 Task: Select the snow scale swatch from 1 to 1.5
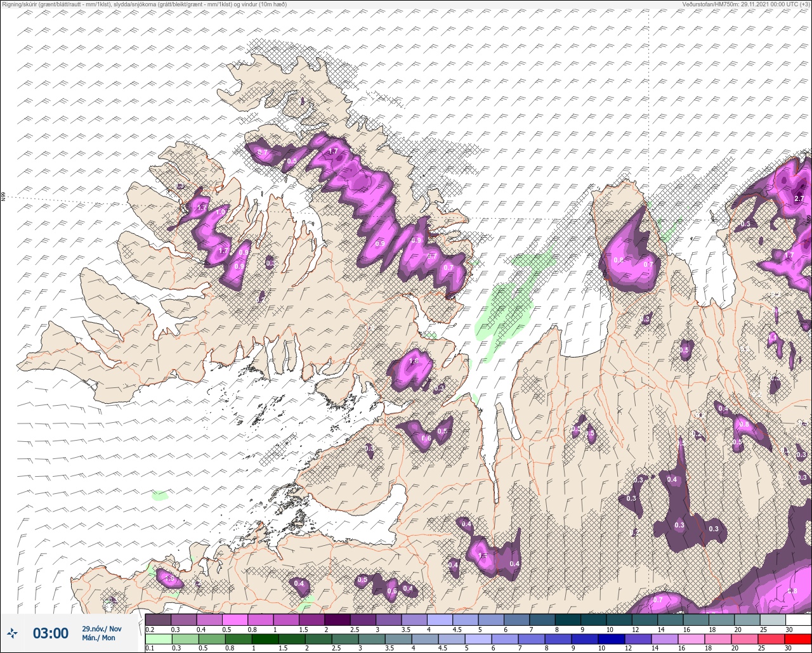286,620
